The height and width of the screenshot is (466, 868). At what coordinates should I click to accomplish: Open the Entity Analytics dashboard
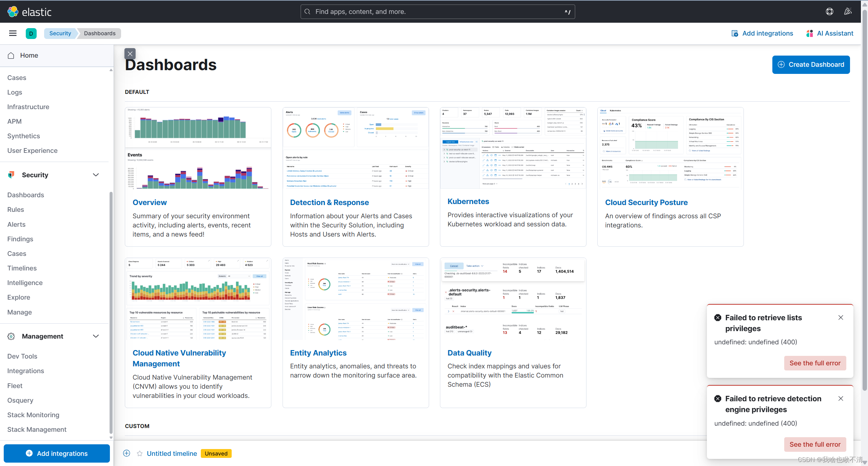tap(318, 353)
